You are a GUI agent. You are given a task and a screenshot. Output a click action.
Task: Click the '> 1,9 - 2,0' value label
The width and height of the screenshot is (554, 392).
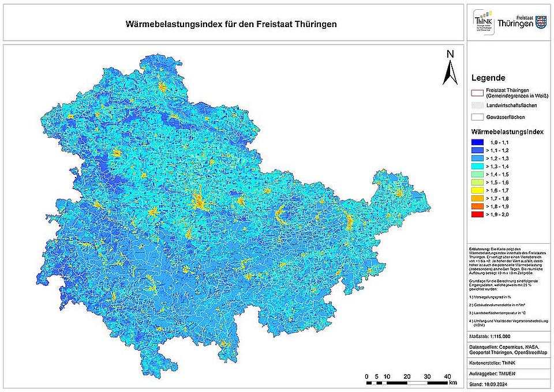click(497, 214)
